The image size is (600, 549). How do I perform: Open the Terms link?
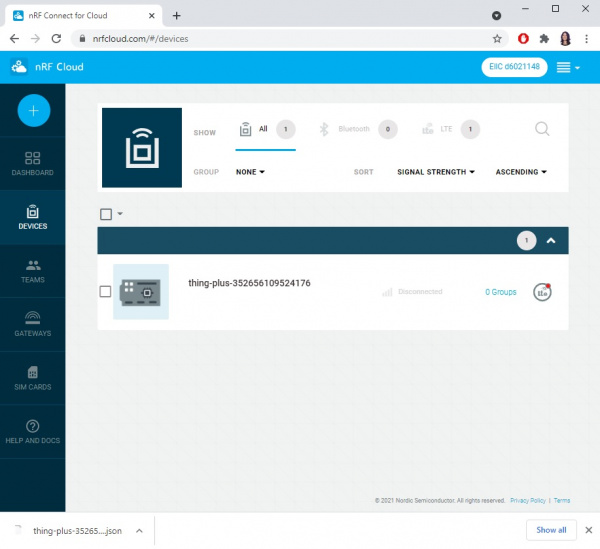point(562,500)
